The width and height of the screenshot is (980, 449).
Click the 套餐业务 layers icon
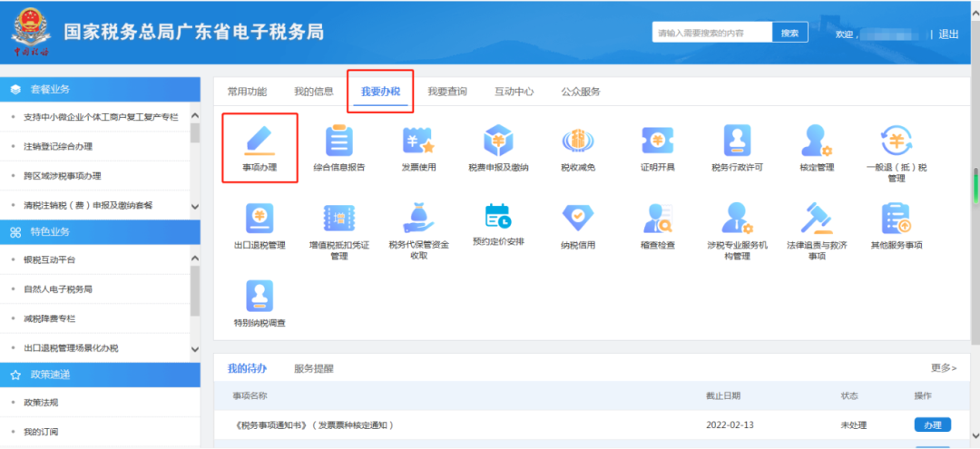(x=16, y=89)
